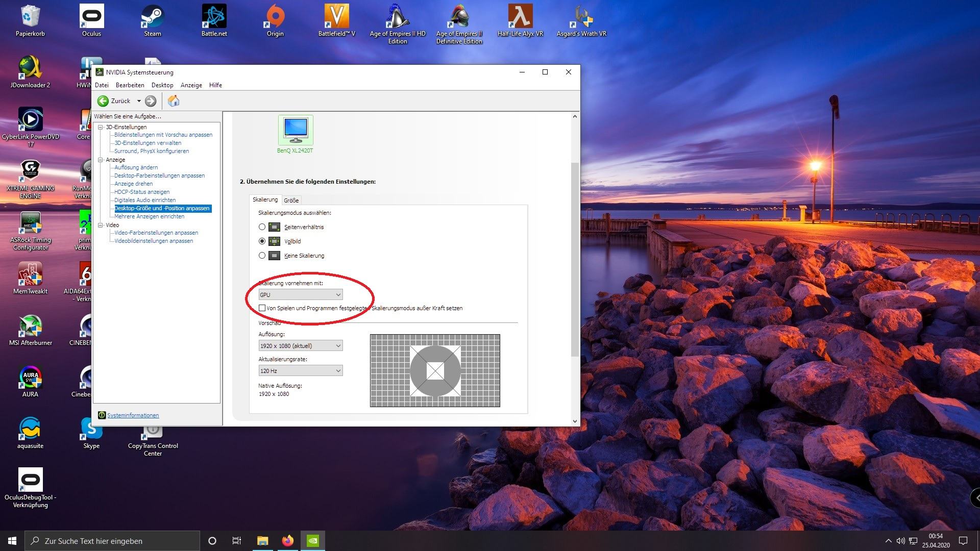The height and width of the screenshot is (551, 980).
Task: Open Systeminformationen link
Action: (x=133, y=415)
